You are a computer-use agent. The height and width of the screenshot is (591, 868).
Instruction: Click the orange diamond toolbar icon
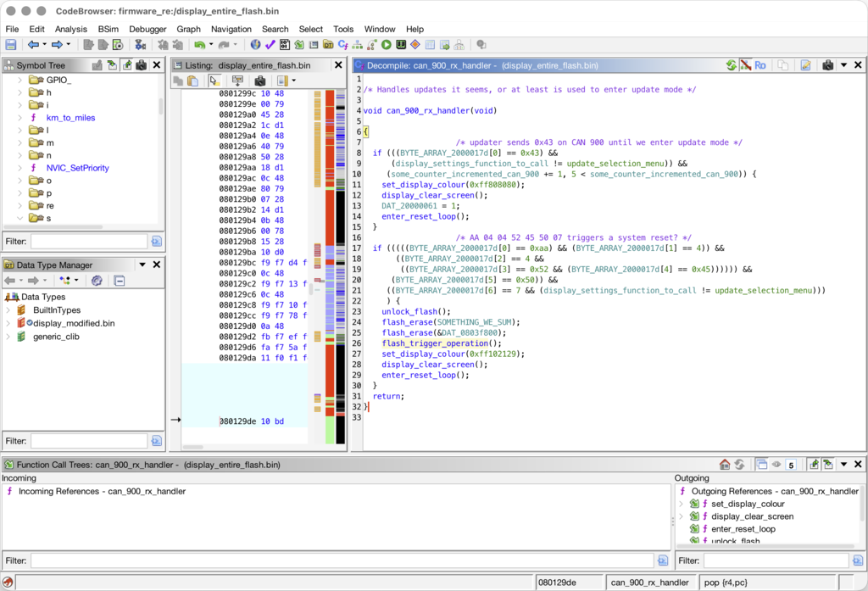coord(415,45)
